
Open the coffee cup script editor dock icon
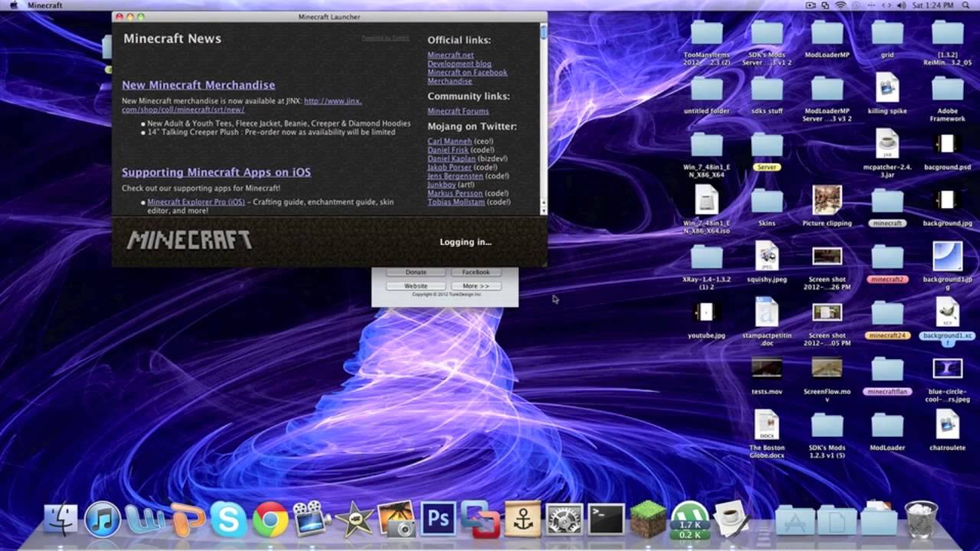731,520
